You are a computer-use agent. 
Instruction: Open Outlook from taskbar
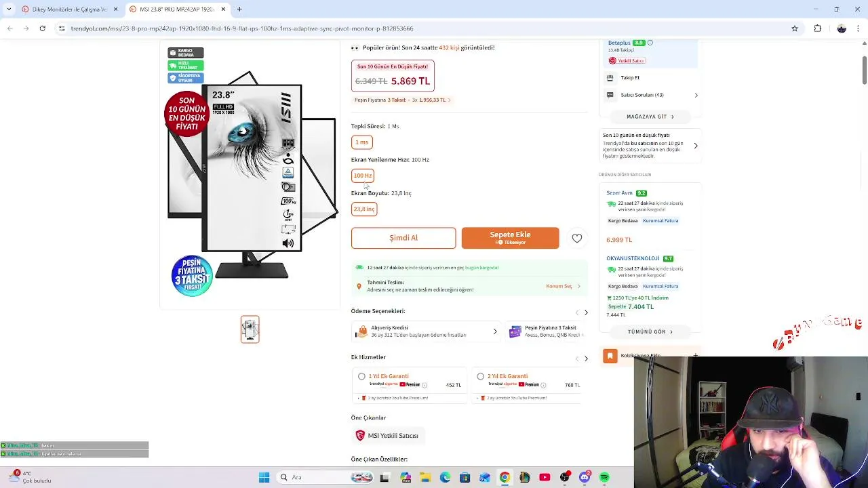point(484,477)
